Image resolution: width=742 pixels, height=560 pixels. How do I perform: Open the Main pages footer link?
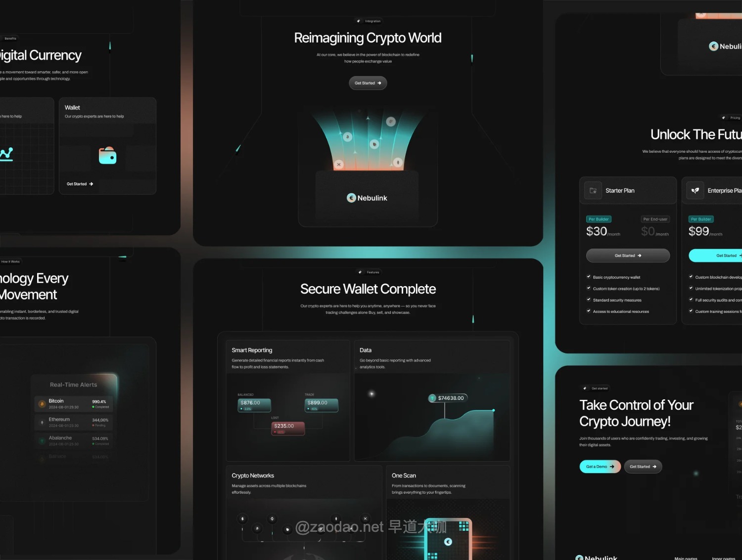(686, 558)
